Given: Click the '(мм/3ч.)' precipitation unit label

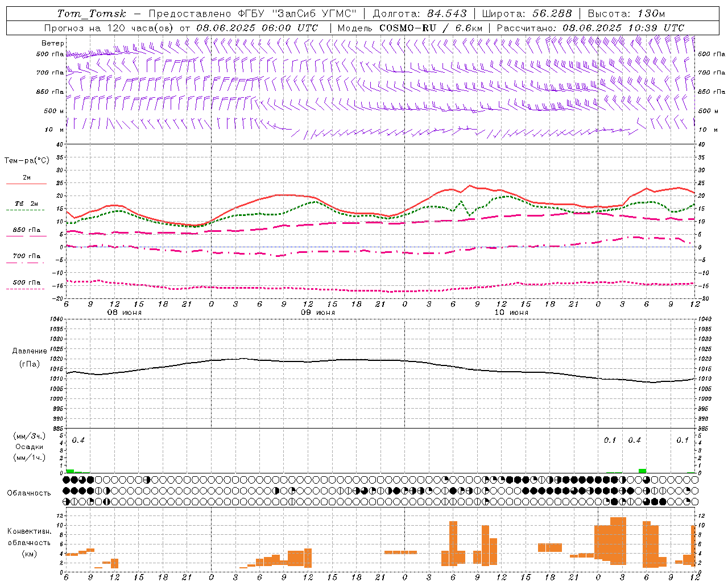Looking at the screenshot, I should click(x=30, y=436).
